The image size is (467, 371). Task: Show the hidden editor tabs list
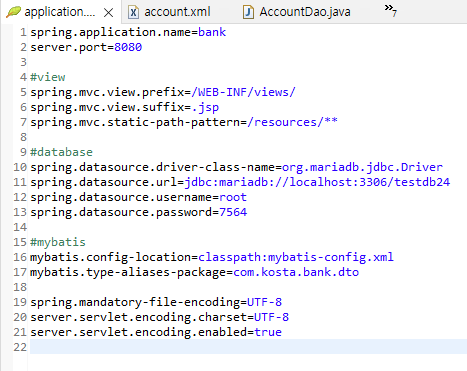(390, 10)
